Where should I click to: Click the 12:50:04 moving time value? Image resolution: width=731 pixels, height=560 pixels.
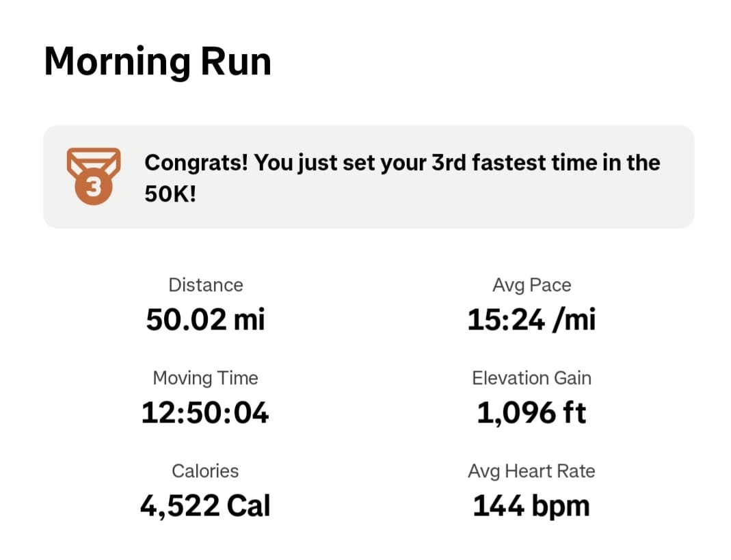[205, 413]
